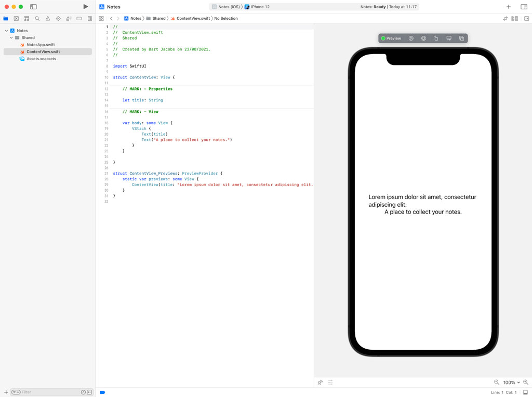
Task: Open the Project navigator folder icon
Action: [x=6, y=18]
